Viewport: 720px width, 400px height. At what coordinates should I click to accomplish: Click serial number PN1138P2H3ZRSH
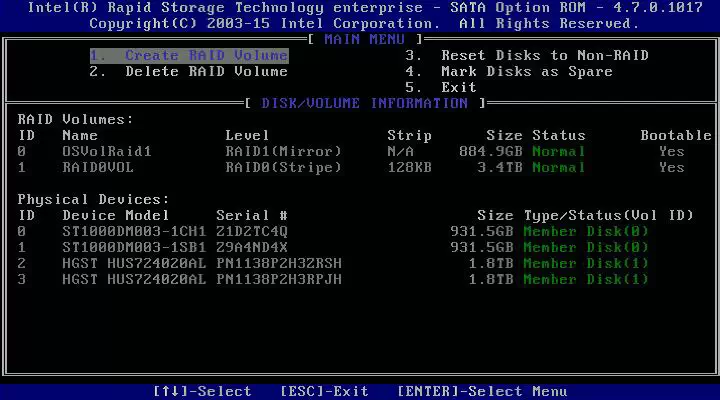click(x=279, y=264)
